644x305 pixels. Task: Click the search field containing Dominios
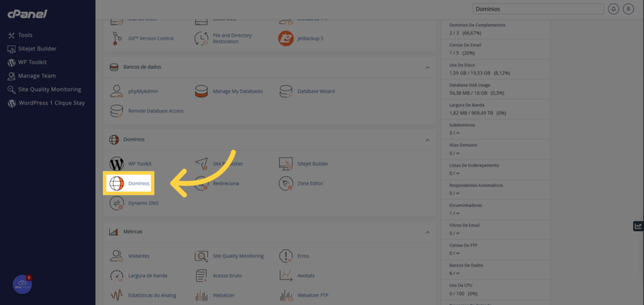(x=538, y=9)
